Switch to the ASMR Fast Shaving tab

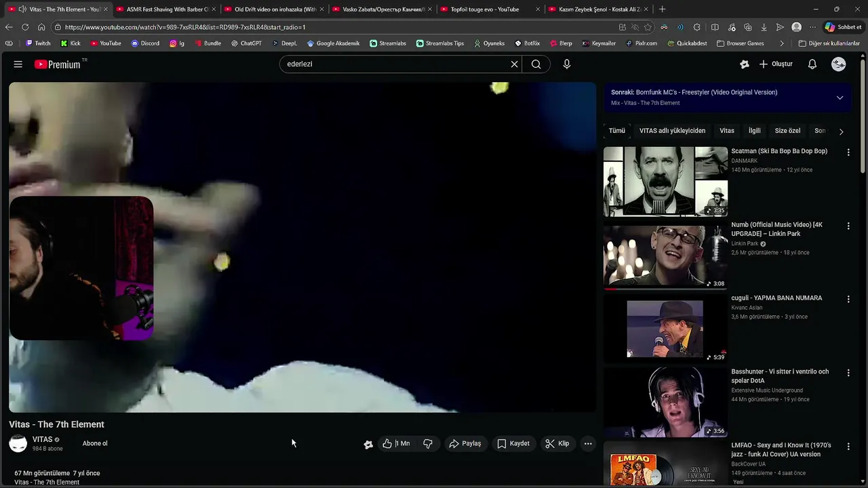165,9
